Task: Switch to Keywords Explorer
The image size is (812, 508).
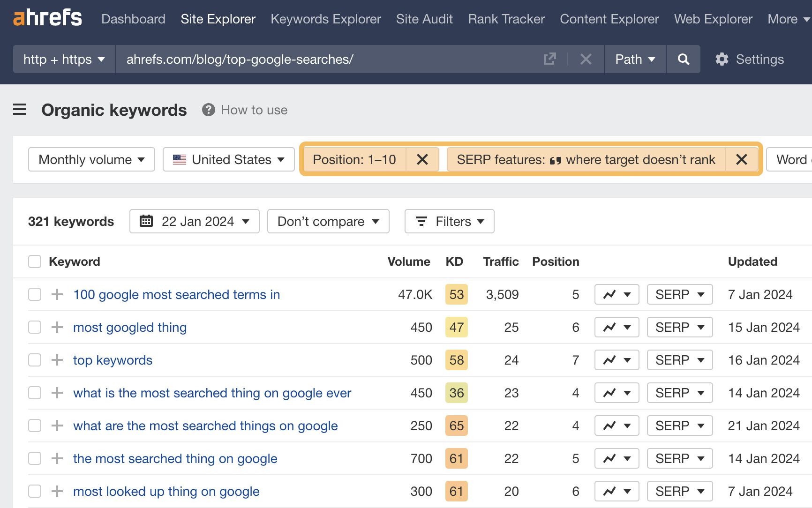Action: 325,19
